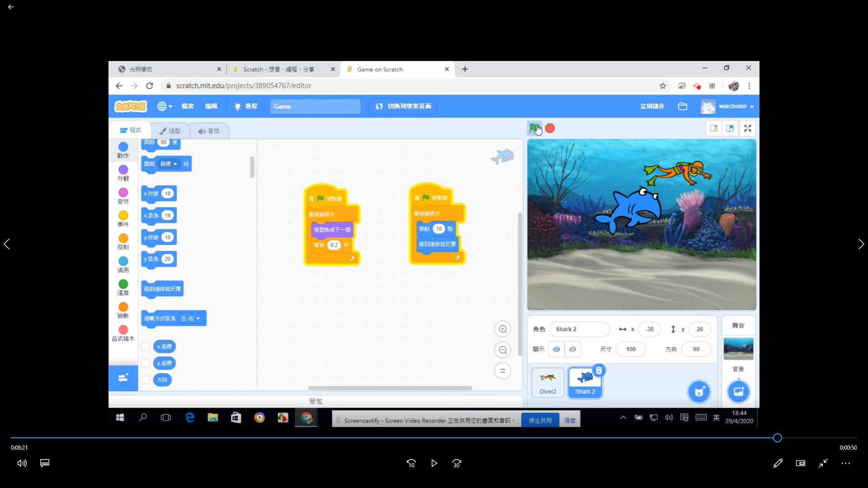Click the workspace horizontal scrollbar
Screen dimensions: 868x488
[390, 388]
